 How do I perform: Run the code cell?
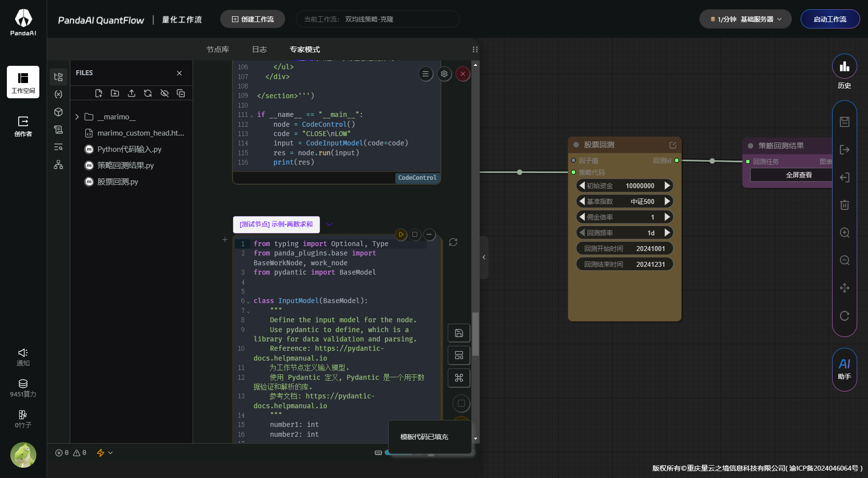click(401, 235)
